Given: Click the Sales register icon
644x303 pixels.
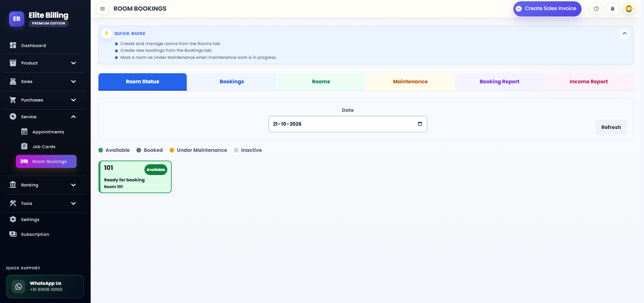Looking at the screenshot, I should (x=13, y=81).
